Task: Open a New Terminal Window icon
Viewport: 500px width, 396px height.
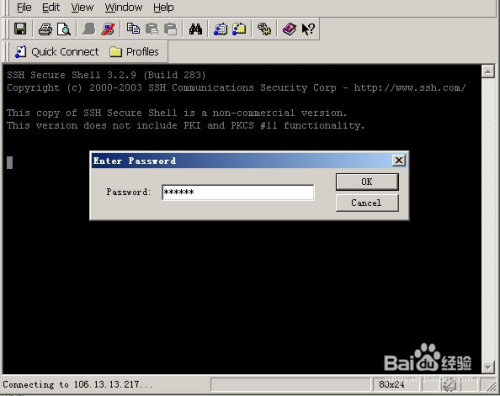Action: 220,29
